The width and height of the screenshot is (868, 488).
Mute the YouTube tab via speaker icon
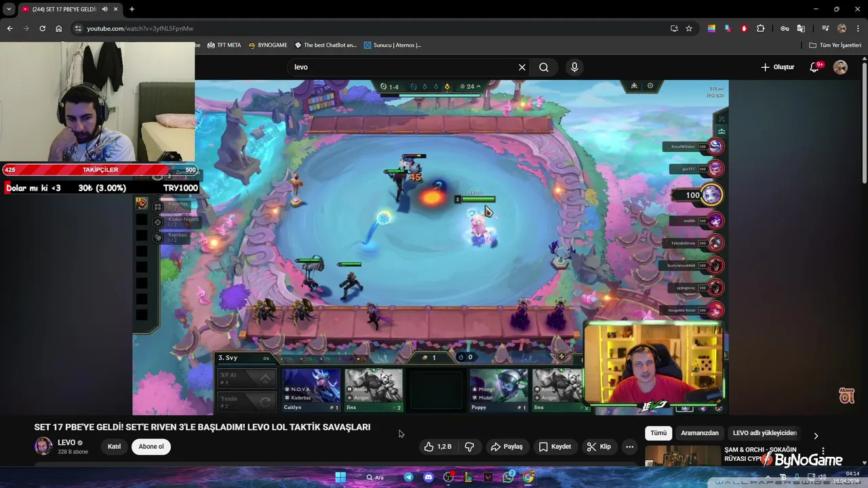coord(104,9)
